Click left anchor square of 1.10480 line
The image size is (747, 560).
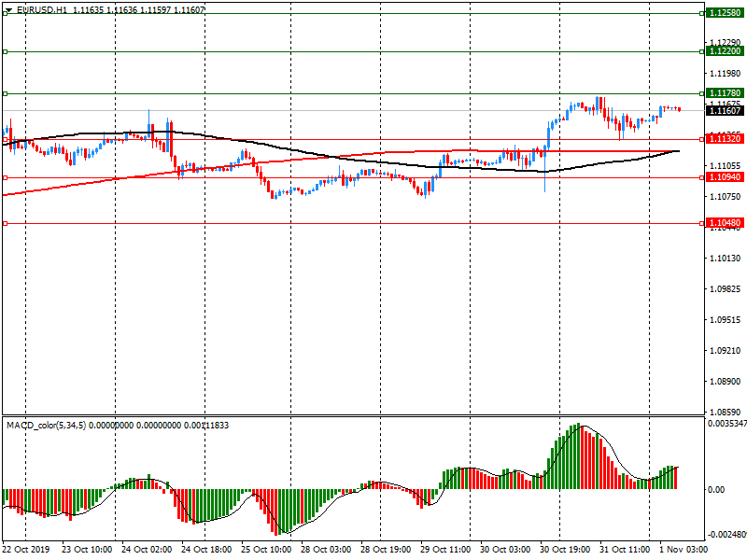coord(5,223)
